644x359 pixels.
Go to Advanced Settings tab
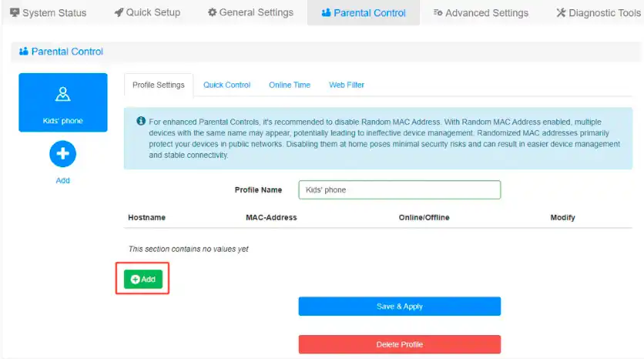coord(481,13)
